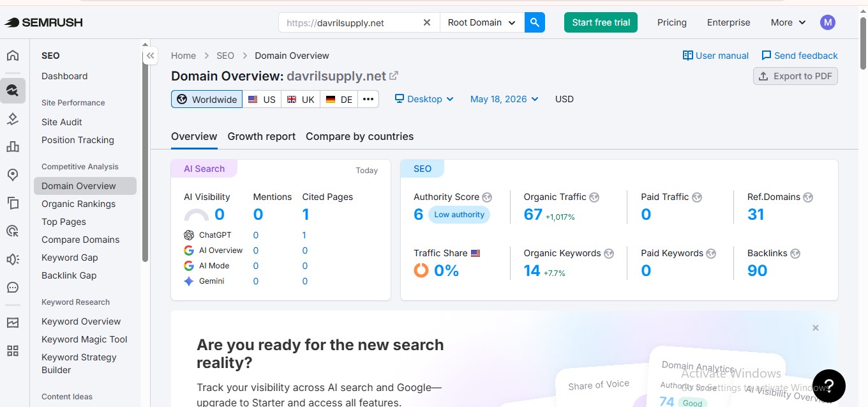Open the bar chart Traffic icon in rail

(13, 147)
